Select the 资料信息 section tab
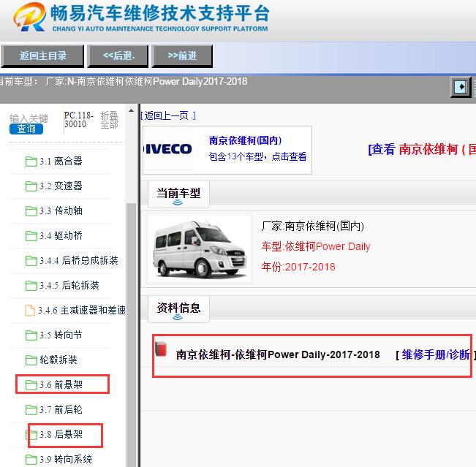The height and width of the screenshot is (467, 476). point(178,309)
